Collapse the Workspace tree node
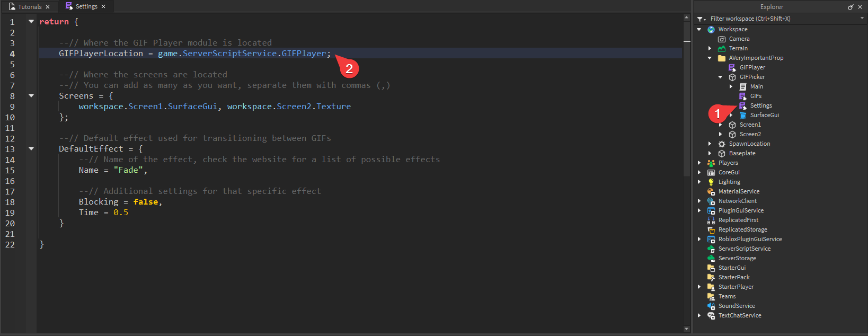868x336 pixels. point(699,29)
